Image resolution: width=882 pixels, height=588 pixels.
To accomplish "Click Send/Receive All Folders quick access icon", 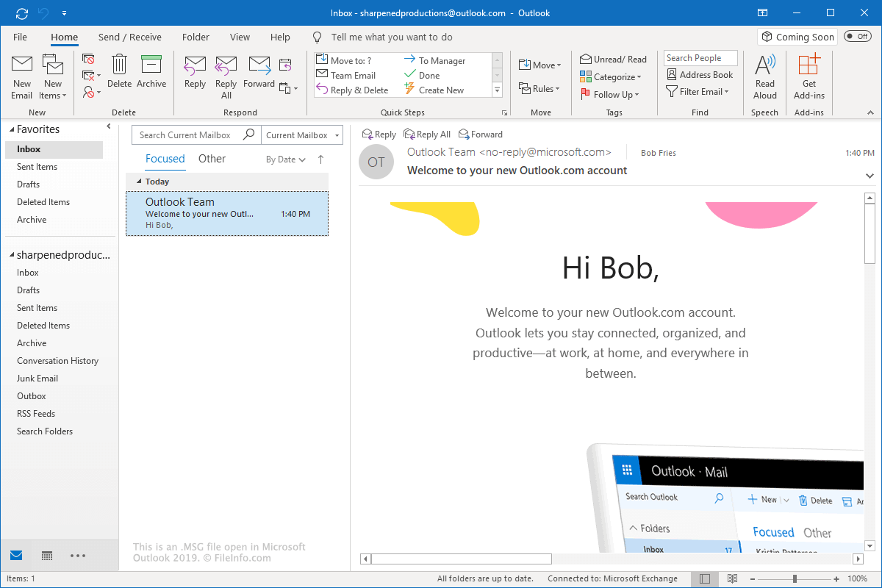I will tap(22, 13).
